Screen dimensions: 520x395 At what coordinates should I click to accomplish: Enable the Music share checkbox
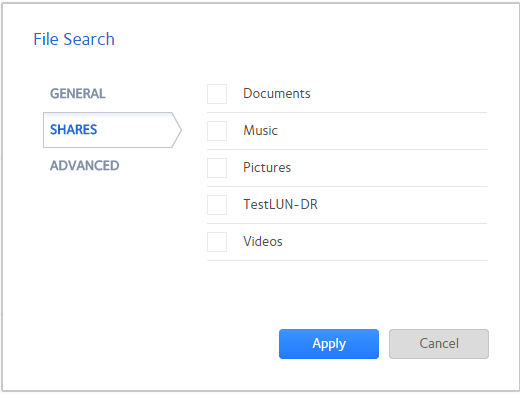click(x=217, y=131)
